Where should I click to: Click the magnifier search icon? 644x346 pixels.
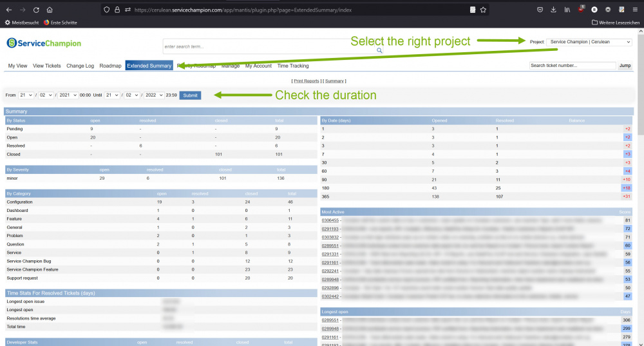[x=379, y=50]
